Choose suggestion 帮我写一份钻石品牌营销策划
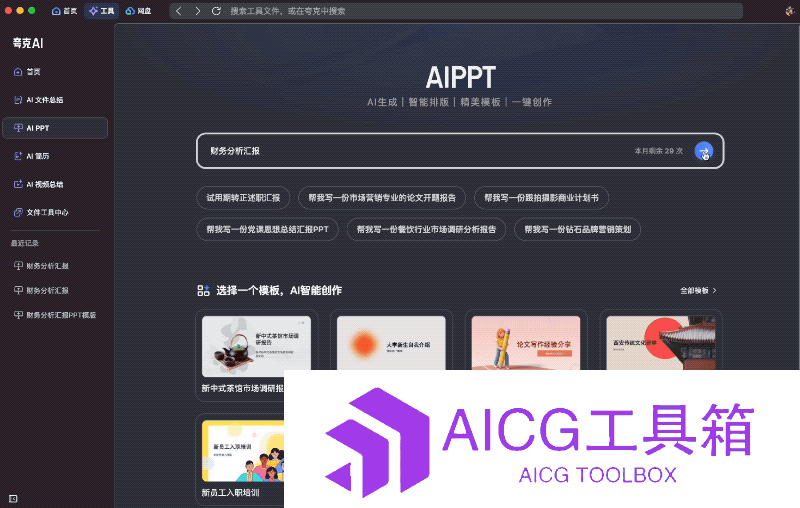800x508 pixels. point(578,230)
